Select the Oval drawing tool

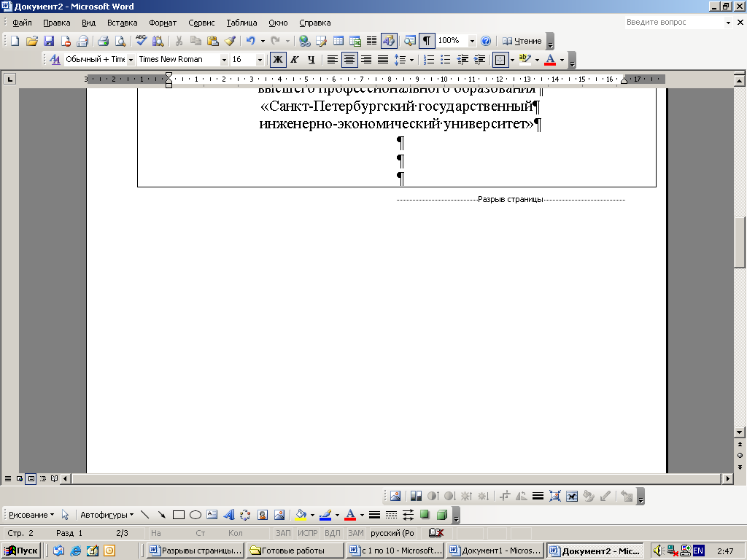pos(196,515)
